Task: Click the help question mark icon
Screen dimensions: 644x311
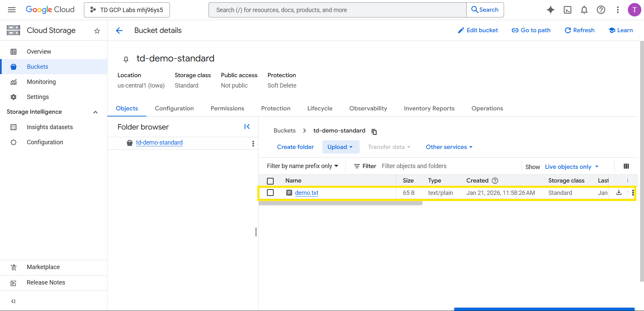Action: tap(601, 10)
